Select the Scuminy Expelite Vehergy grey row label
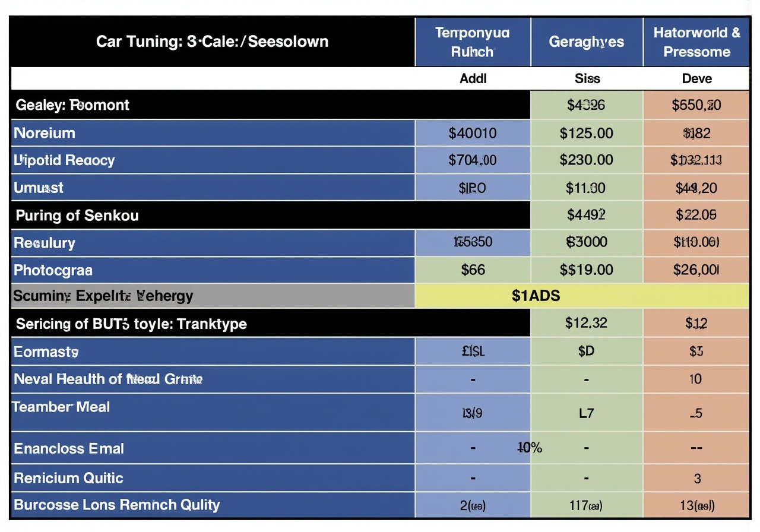This screenshot has width=760, height=532. tap(103, 296)
